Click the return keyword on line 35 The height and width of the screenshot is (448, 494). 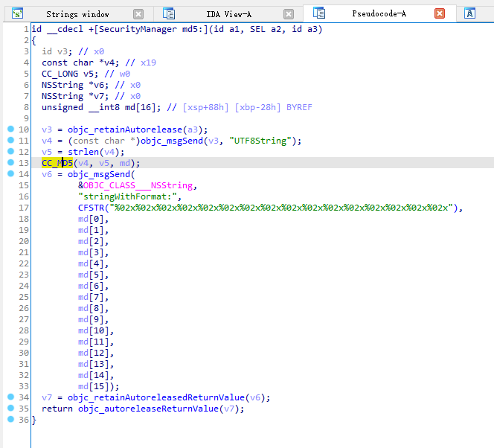[57, 409]
